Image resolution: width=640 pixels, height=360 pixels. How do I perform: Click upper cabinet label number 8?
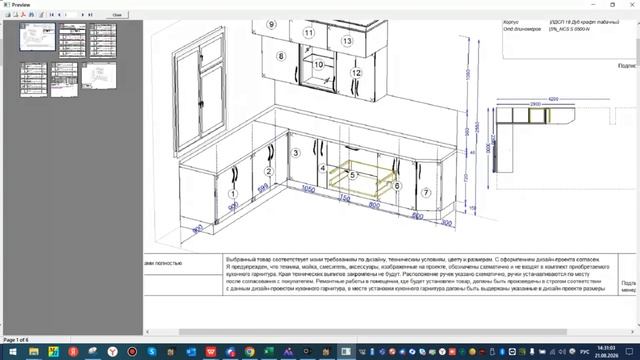[x=281, y=56]
